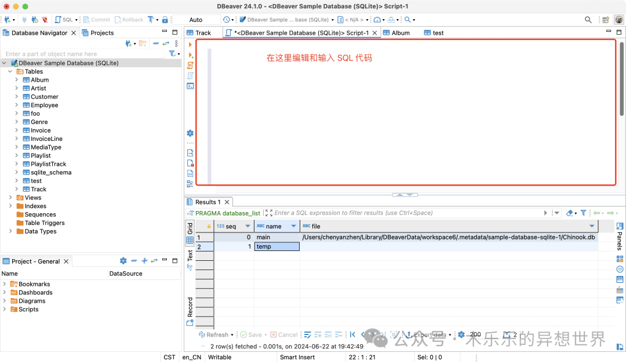Toggle the results Panels button
The height and width of the screenshot is (364, 626).
(620, 236)
